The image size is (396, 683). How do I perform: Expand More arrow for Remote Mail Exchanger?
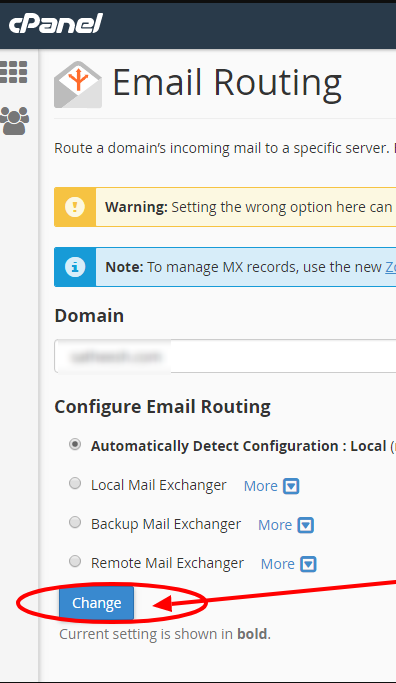308,564
